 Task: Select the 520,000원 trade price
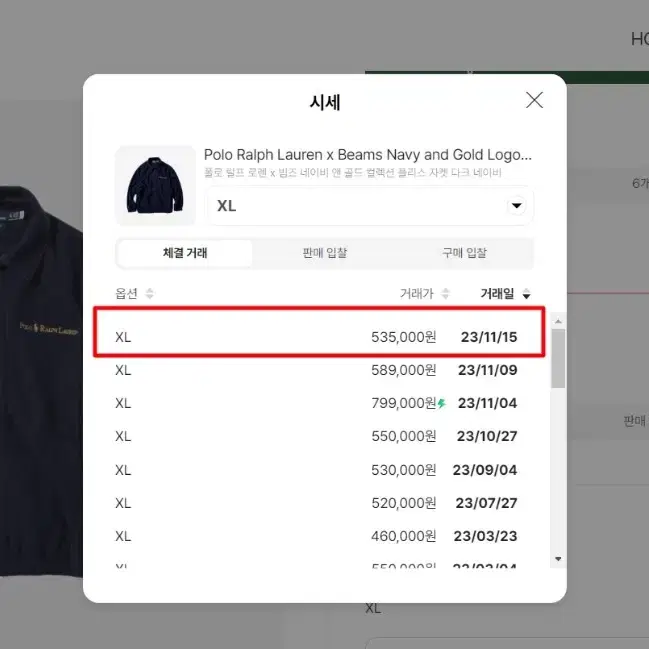[x=404, y=503]
